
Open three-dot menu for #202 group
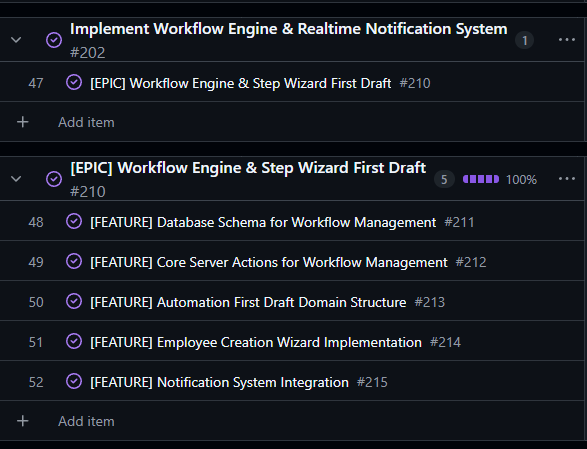click(566, 40)
